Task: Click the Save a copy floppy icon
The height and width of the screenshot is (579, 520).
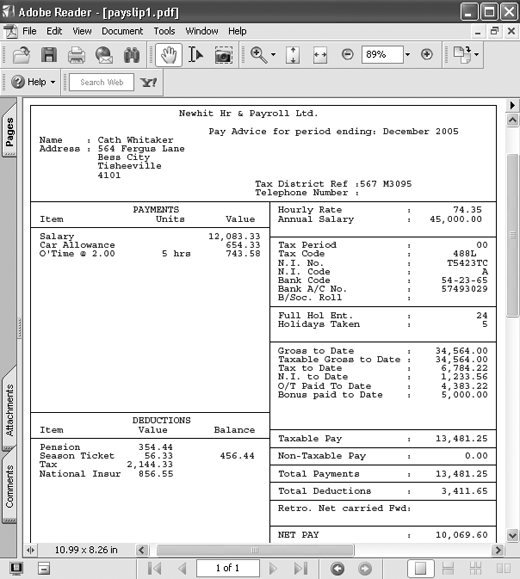Action: [49, 55]
